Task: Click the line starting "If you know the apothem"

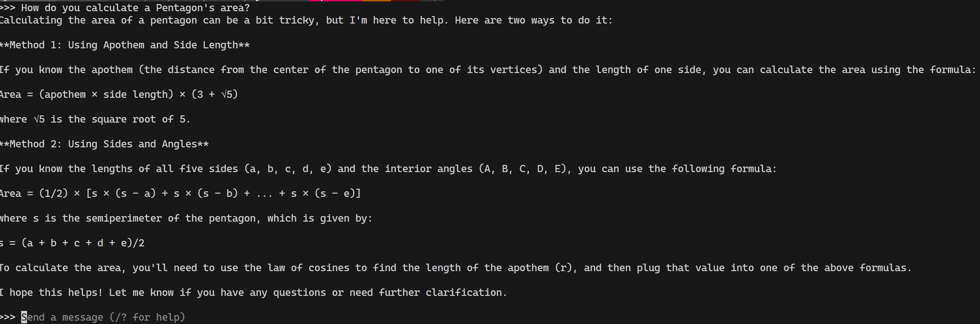Action: click(x=487, y=70)
